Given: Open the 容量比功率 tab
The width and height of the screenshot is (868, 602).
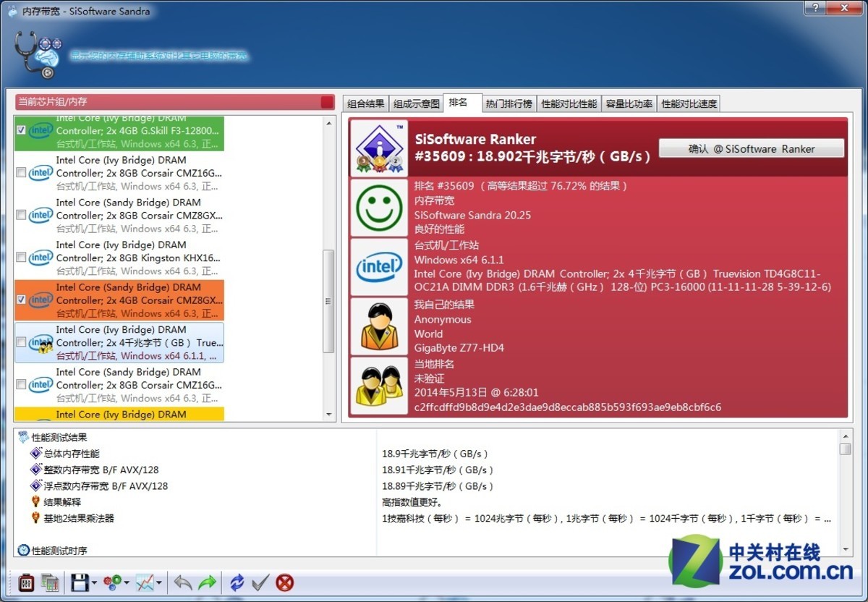Looking at the screenshot, I should coord(629,103).
